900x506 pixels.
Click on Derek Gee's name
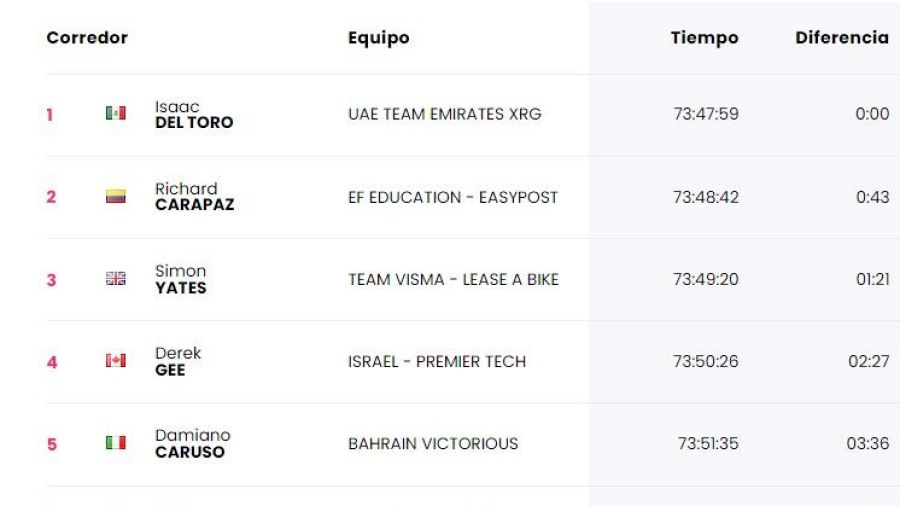178,361
